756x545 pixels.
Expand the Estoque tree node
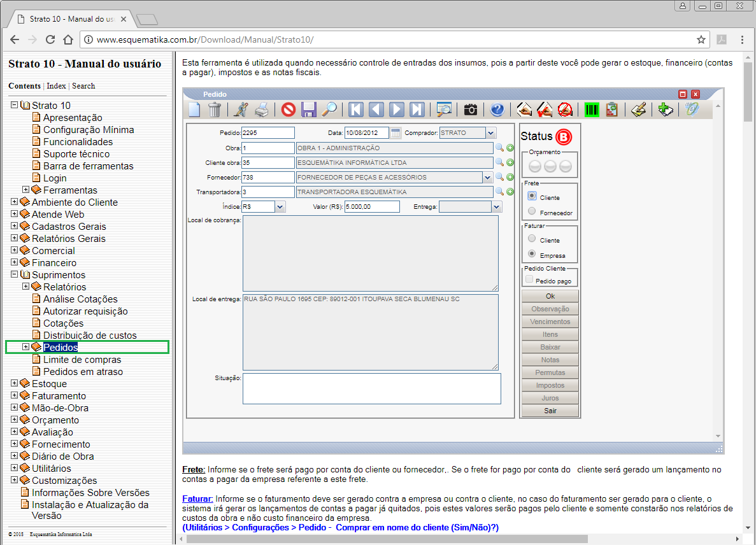click(x=15, y=383)
